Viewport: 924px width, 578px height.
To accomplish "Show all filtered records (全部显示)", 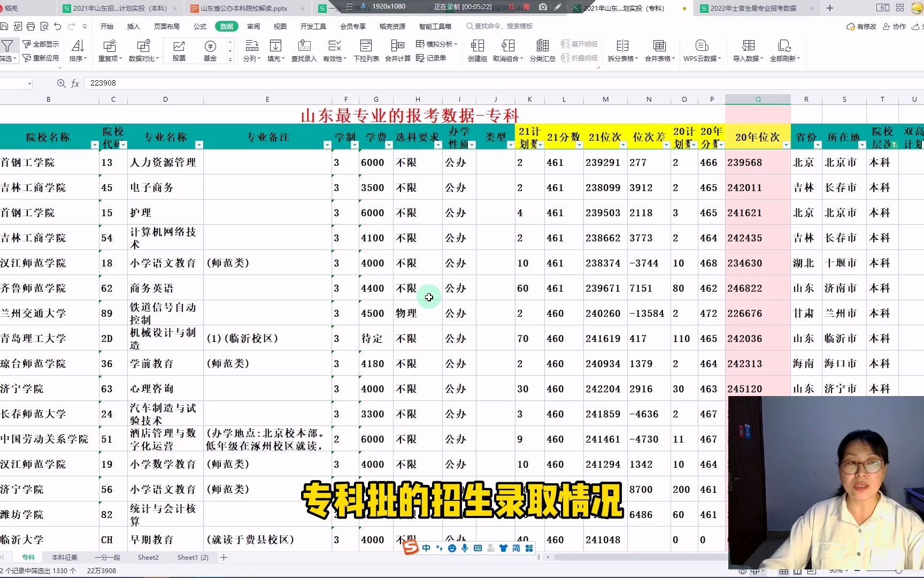I will [x=41, y=44].
